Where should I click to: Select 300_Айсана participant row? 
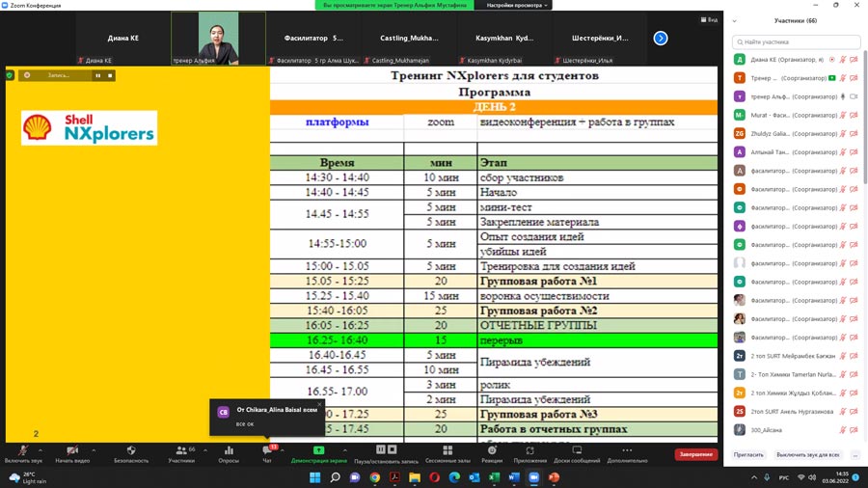pyautogui.click(x=796, y=430)
